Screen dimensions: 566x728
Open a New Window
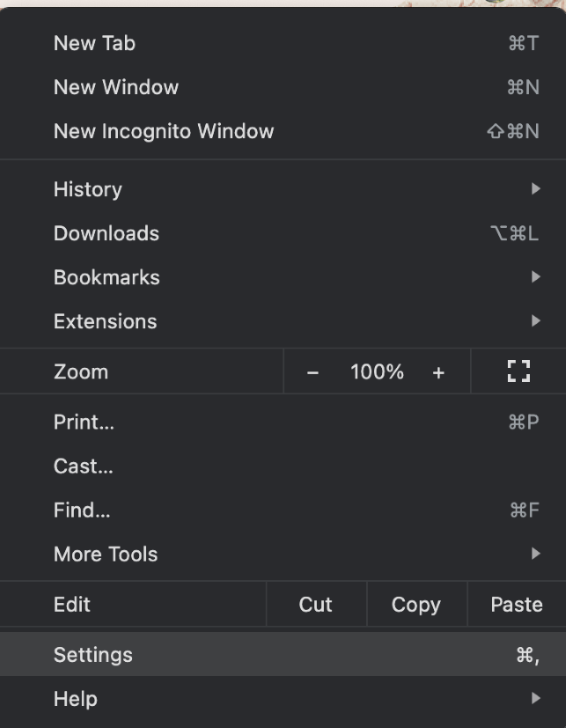coord(115,87)
